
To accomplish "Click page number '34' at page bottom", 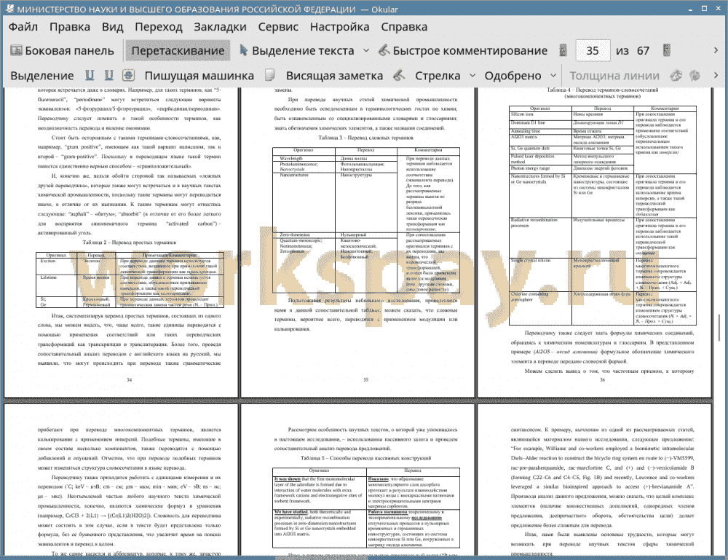I will pyautogui.click(x=129, y=380).
